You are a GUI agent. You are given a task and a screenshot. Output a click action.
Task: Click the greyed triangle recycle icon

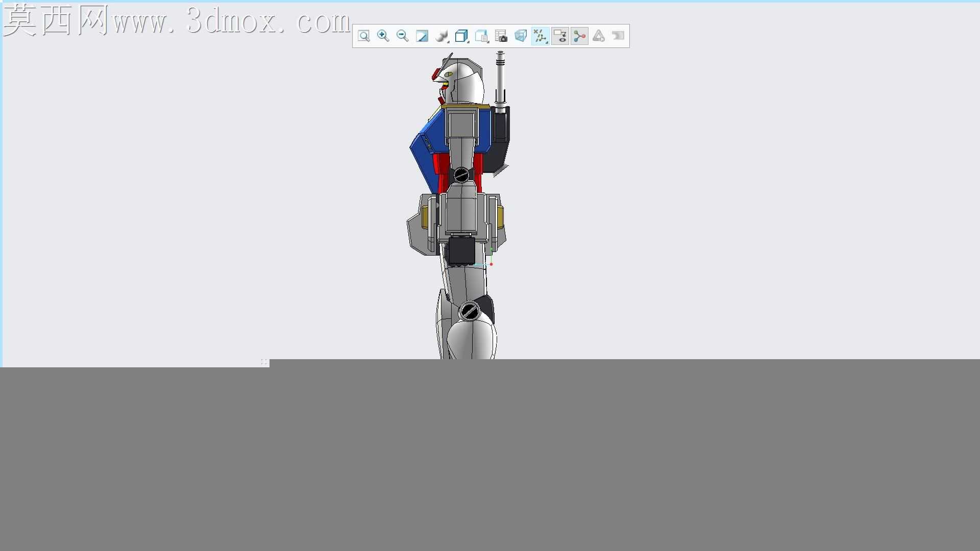click(x=599, y=36)
